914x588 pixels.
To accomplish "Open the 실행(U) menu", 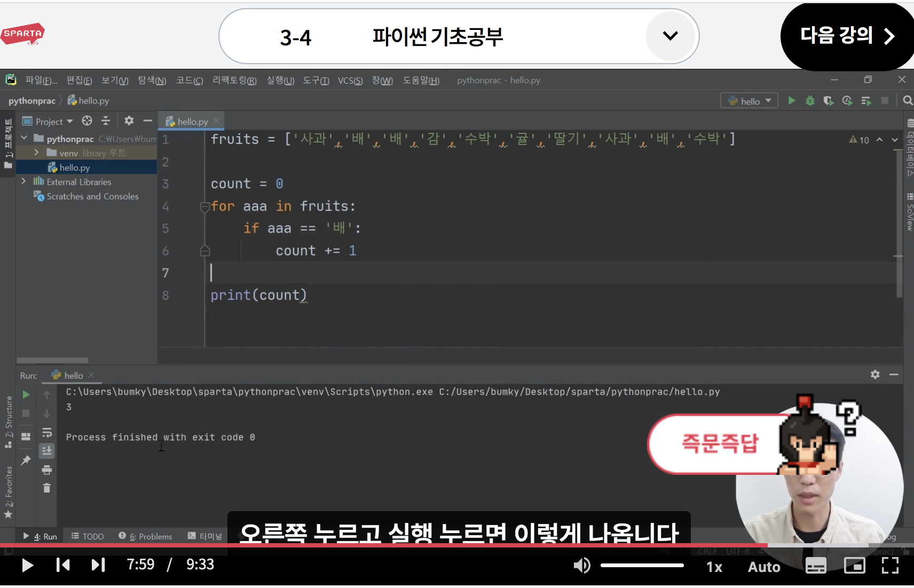I will (x=280, y=81).
